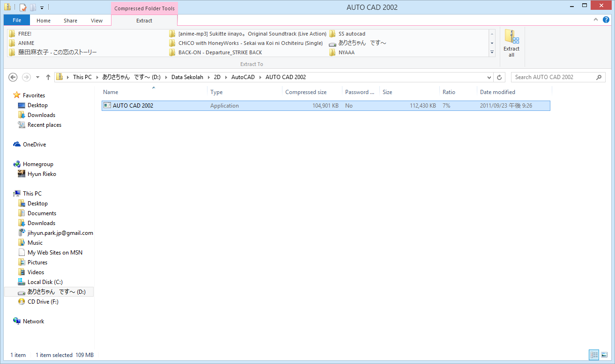Choose SS autocad as extract destination

click(347, 34)
